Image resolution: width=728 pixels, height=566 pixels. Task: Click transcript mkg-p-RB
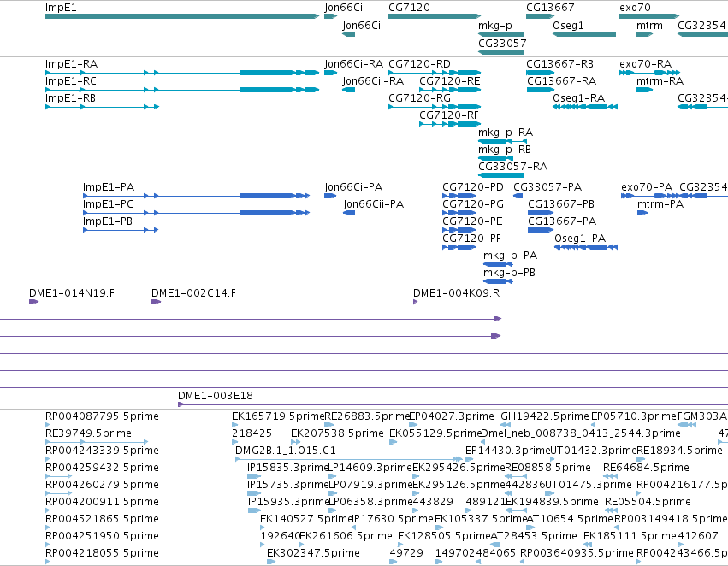point(495,157)
